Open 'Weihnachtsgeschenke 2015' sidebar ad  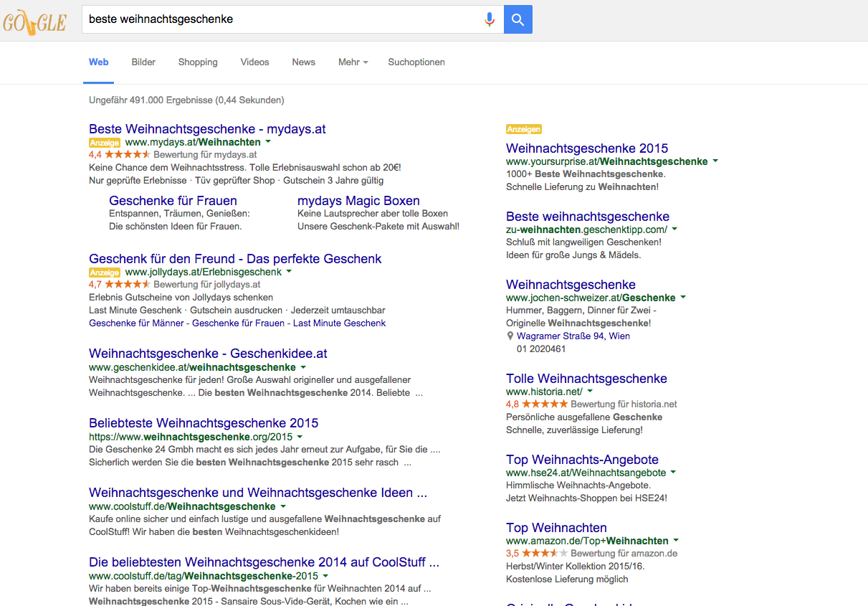pyautogui.click(x=587, y=148)
